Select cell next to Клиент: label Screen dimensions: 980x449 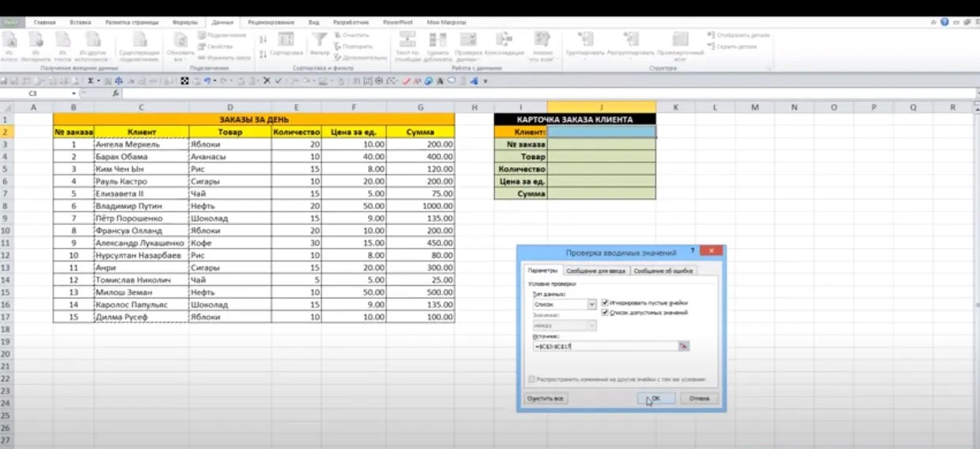pyautogui.click(x=602, y=132)
